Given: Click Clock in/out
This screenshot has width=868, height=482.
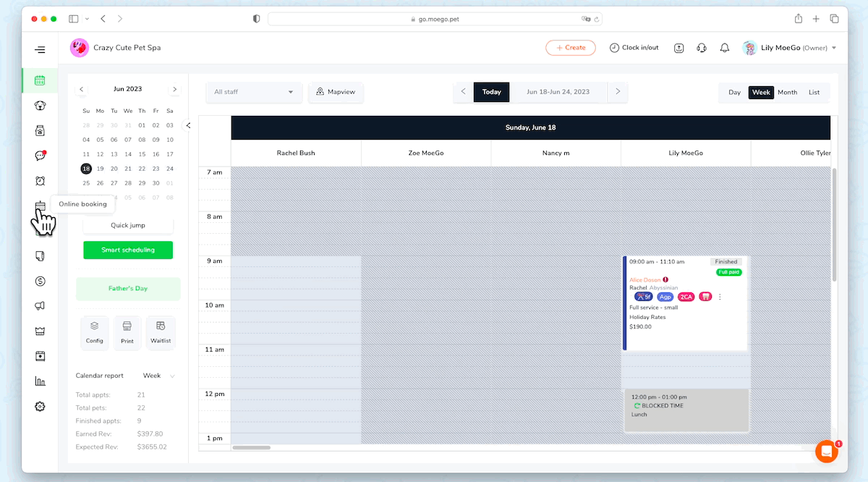Looking at the screenshot, I should pyautogui.click(x=634, y=48).
